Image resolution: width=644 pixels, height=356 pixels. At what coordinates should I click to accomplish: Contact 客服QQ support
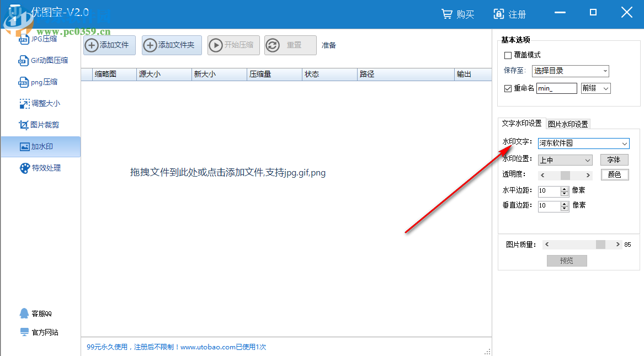coord(36,314)
